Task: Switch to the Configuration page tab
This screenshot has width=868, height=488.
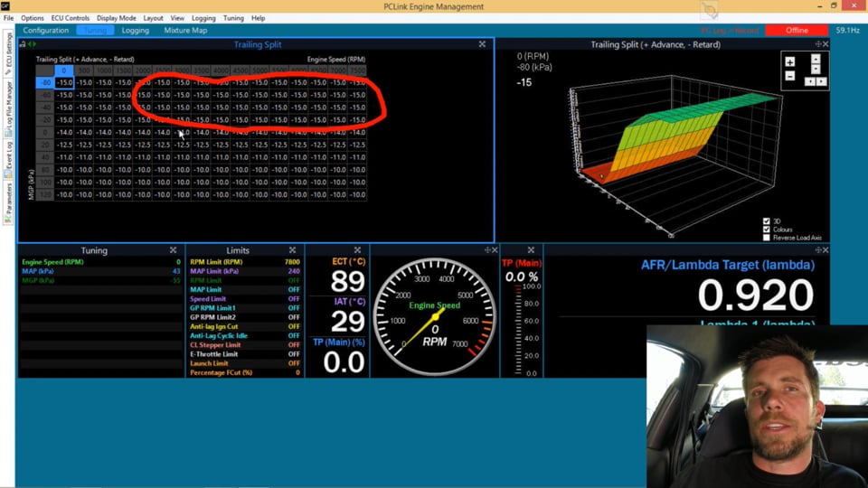Action: tap(46, 31)
